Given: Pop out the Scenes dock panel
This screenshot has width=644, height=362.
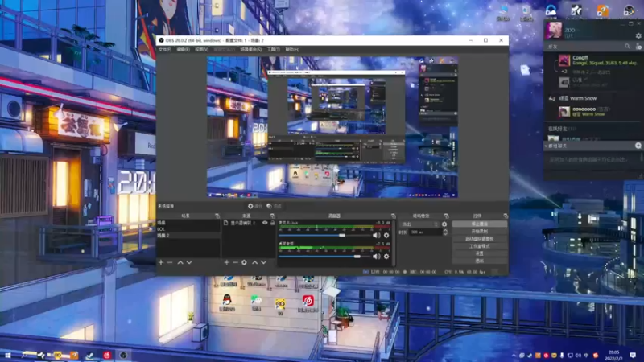Looking at the screenshot, I should tap(217, 216).
